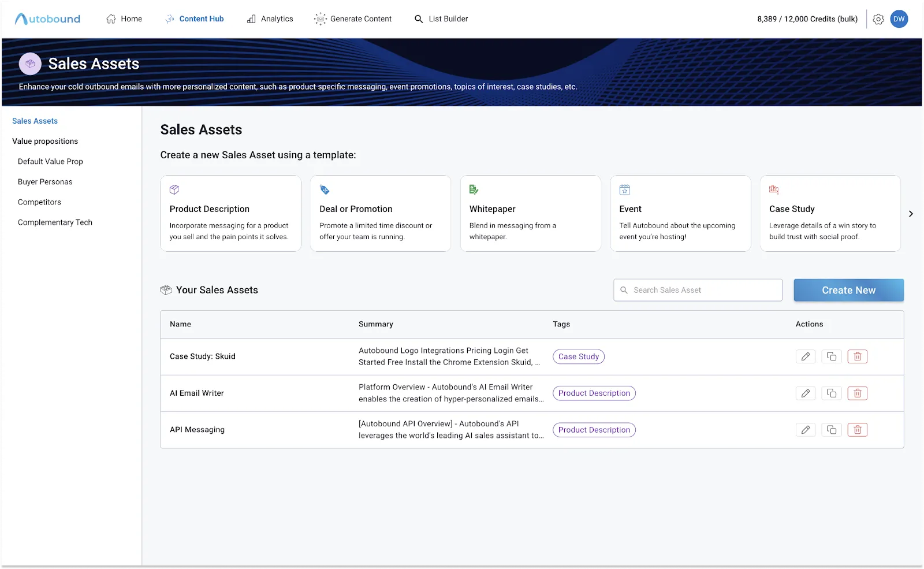
Task: Duplicate the Case Study: Skuid asset
Action: pos(832,356)
